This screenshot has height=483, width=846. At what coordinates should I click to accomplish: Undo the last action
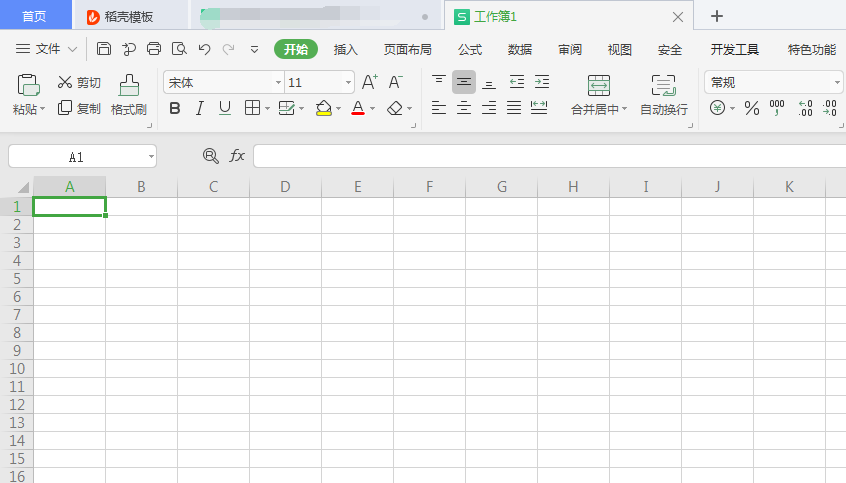204,49
